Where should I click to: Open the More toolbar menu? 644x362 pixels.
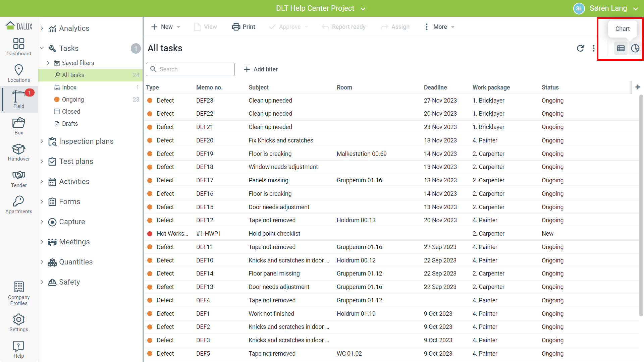click(439, 27)
